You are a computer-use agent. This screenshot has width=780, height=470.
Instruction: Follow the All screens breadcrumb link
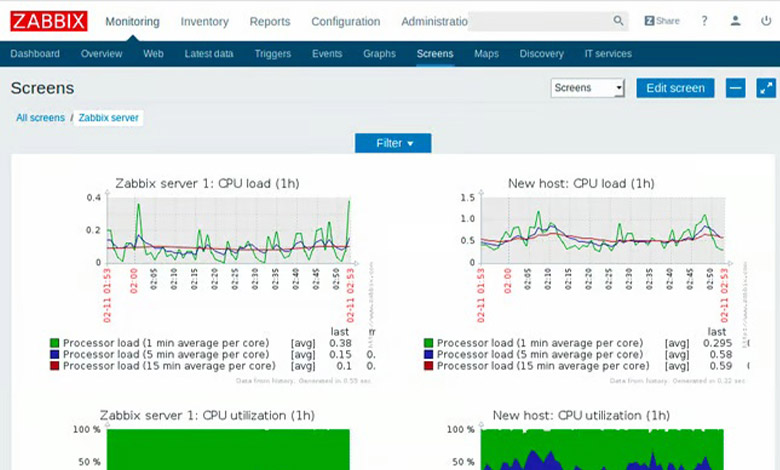click(x=40, y=118)
